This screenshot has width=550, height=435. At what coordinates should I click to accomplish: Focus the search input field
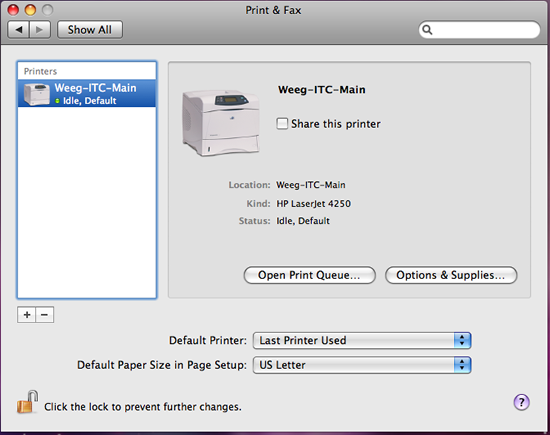click(x=479, y=30)
